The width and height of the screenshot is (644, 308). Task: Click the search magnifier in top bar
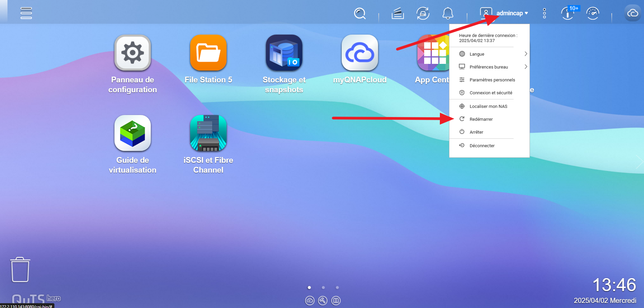360,14
